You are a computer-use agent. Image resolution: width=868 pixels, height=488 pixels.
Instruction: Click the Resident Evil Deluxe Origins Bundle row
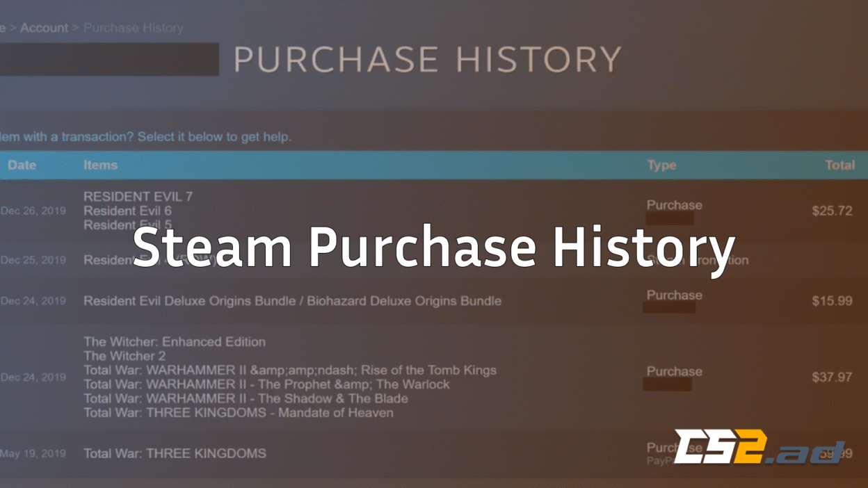[x=292, y=301]
